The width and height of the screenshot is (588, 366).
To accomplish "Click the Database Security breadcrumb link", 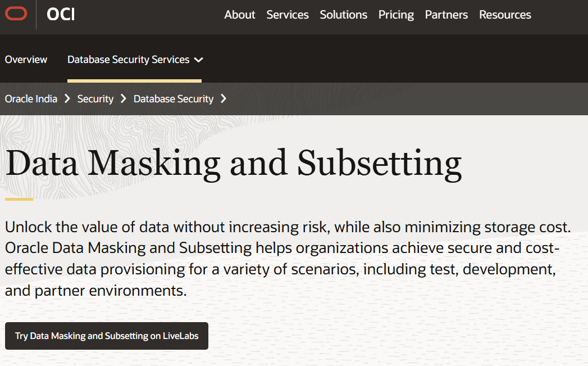I will pyautogui.click(x=173, y=98).
